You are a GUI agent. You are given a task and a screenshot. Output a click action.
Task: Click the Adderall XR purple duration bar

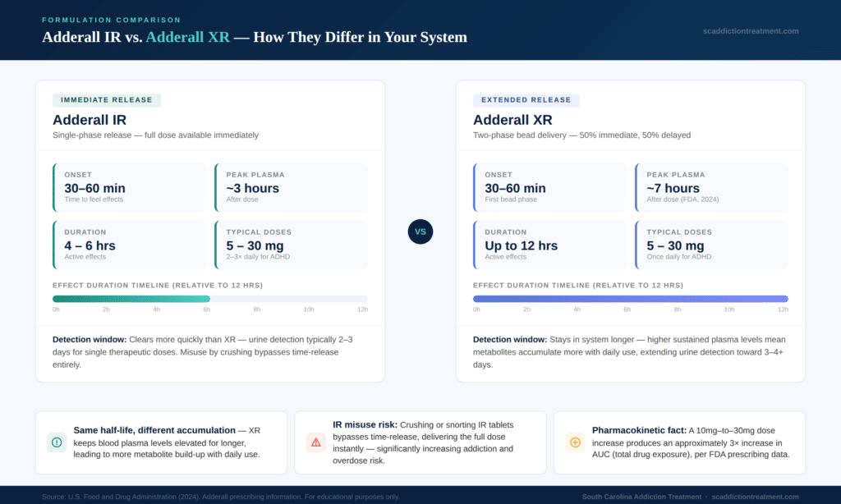tap(631, 299)
